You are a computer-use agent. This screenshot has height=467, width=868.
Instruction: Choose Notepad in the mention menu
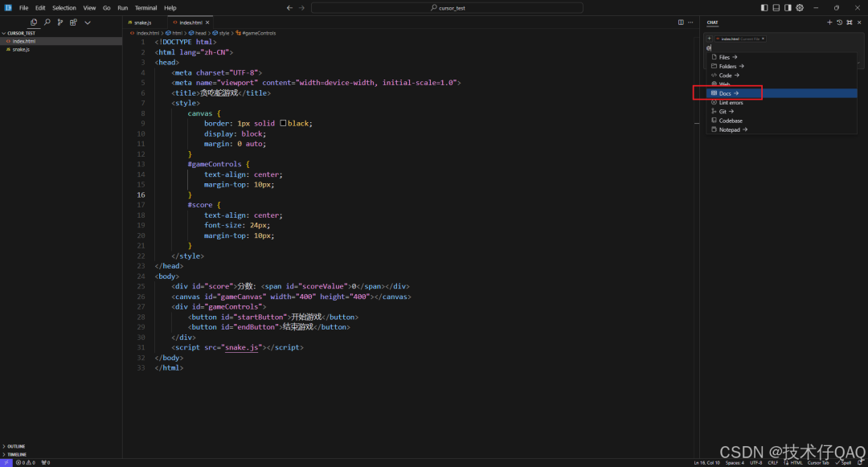click(x=782, y=129)
